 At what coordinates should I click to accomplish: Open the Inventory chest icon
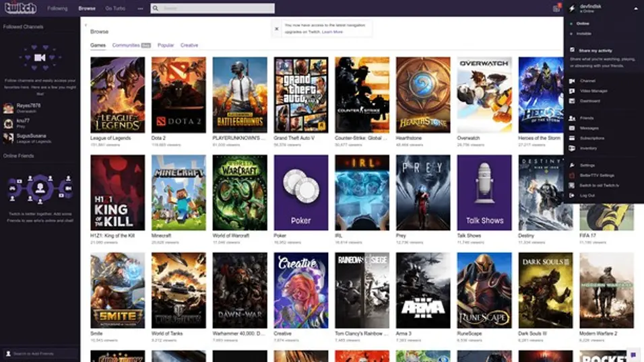pyautogui.click(x=572, y=148)
